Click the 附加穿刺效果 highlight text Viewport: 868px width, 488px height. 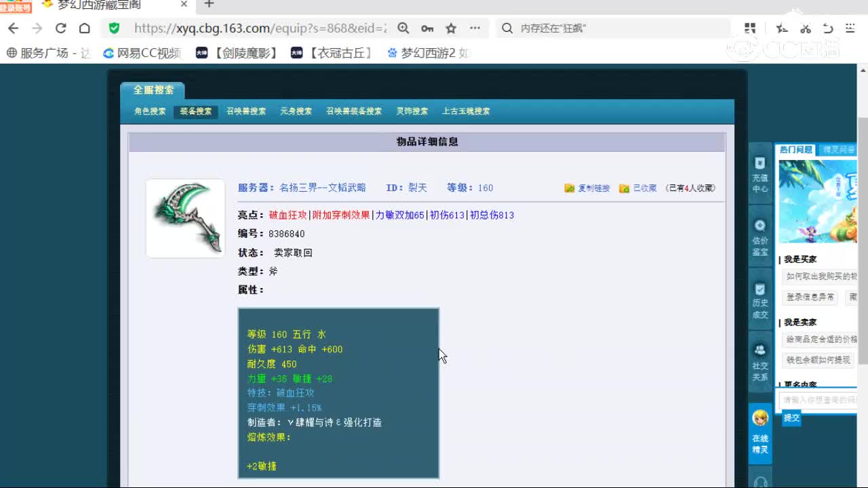coord(341,215)
